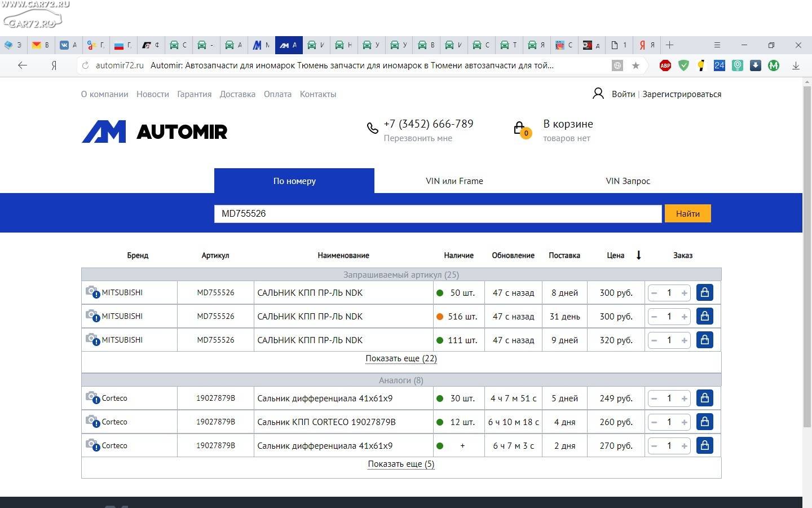The height and width of the screenshot is (508, 812).
Task: Sort by price using the arrow icon
Action: (x=639, y=255)
